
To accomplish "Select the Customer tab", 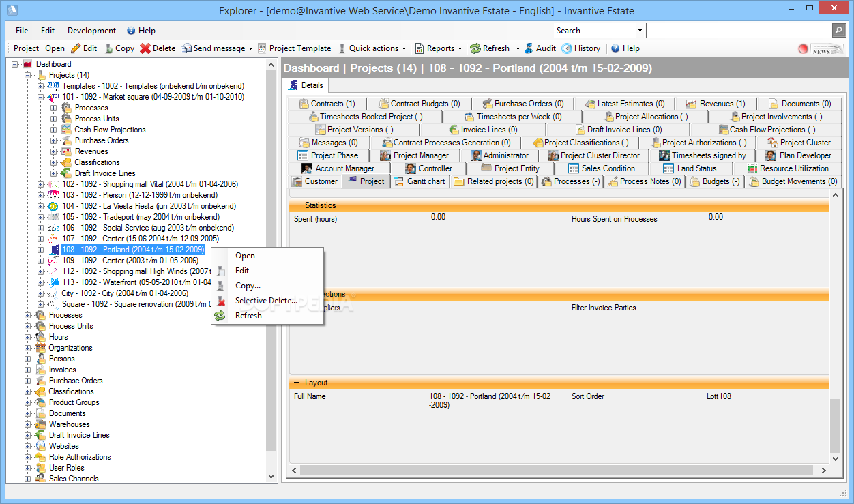I will tap(314, 181).
